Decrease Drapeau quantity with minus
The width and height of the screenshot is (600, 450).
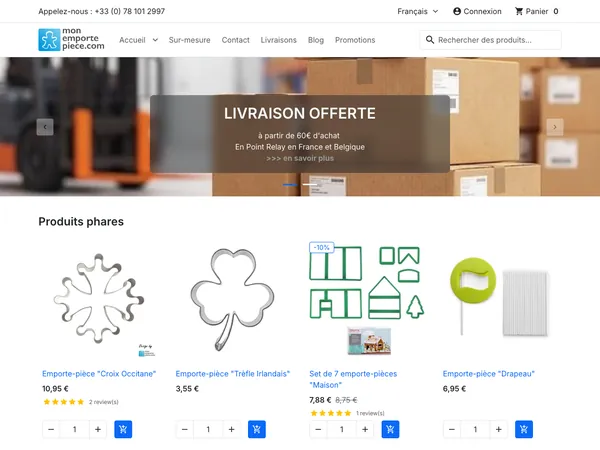452,429
